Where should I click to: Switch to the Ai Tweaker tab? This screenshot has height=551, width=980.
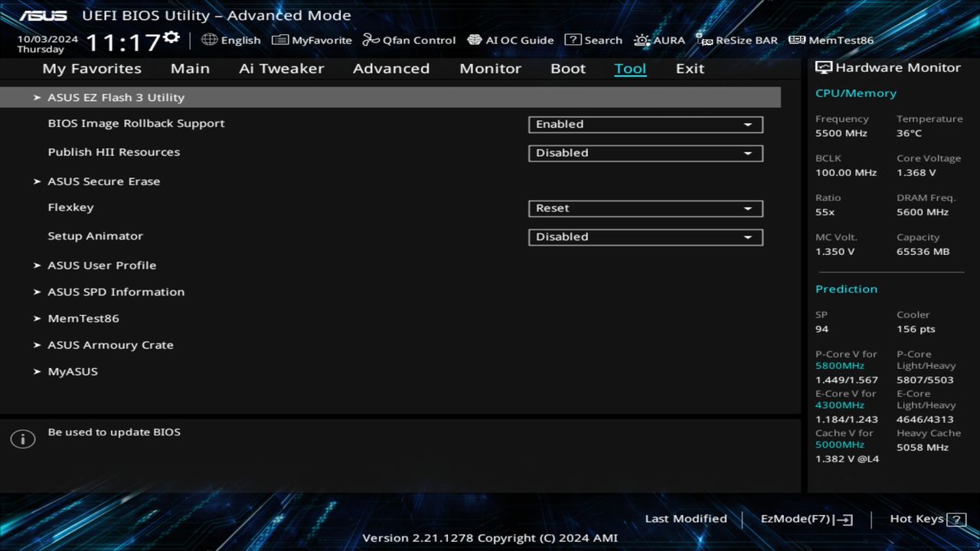(281, 68)
